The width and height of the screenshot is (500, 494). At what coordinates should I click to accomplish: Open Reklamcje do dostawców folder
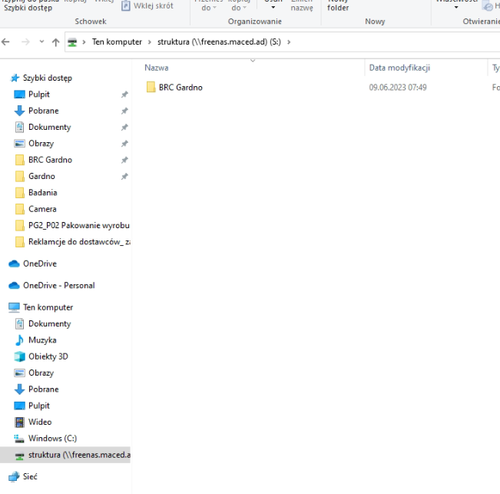pos(79,242)
